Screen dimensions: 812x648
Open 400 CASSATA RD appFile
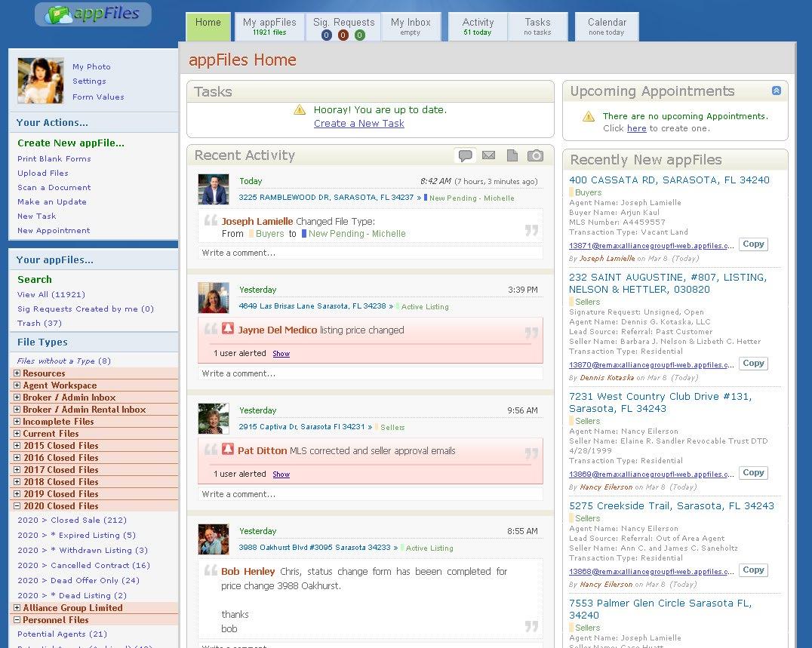tap(669, 180)
